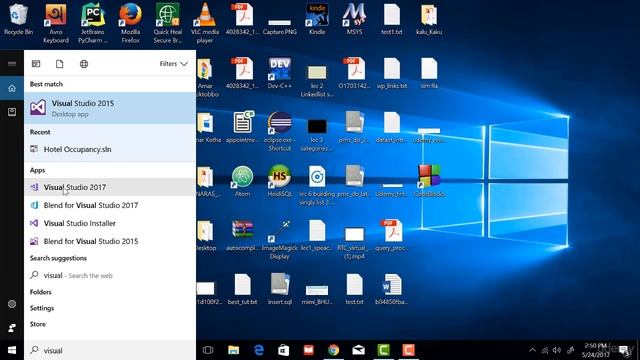
Task: Select the eclipse.exe Shortcut icon
Action: point(280,131)
